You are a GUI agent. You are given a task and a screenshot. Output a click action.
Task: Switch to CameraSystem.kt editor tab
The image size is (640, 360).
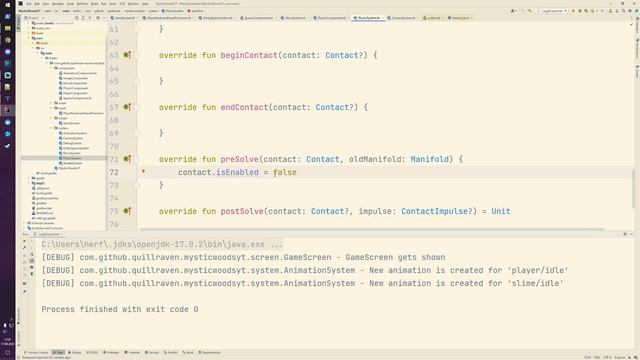point(403,18)
